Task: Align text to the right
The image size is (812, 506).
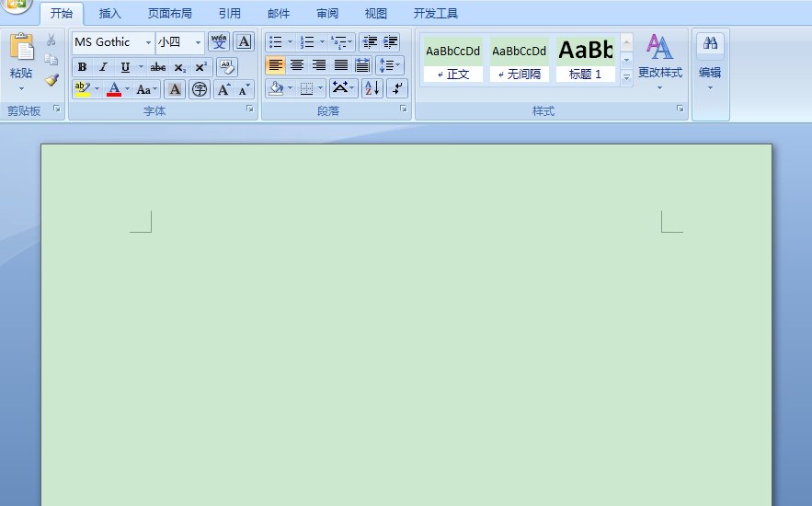Action: click(x=319, y=64)
